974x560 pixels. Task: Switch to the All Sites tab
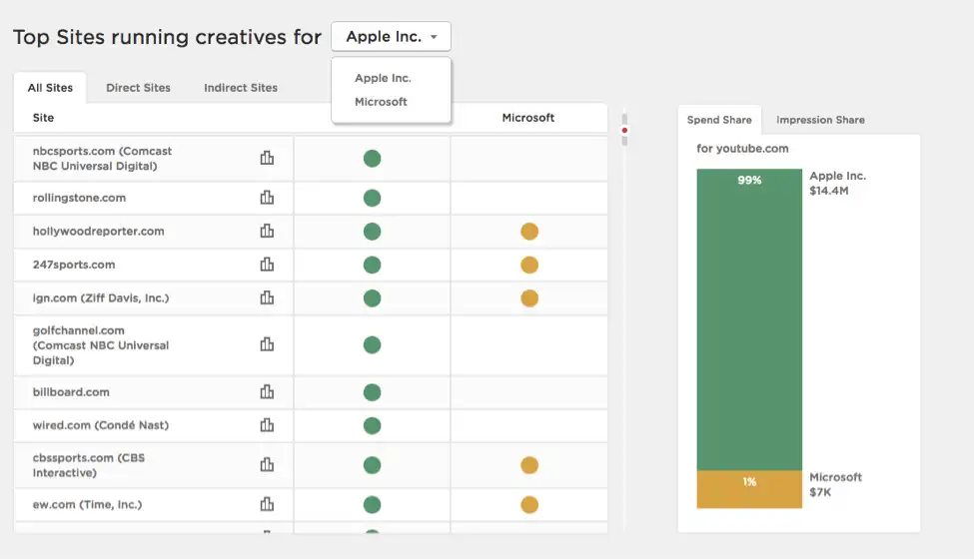click(x=50, y=88)
